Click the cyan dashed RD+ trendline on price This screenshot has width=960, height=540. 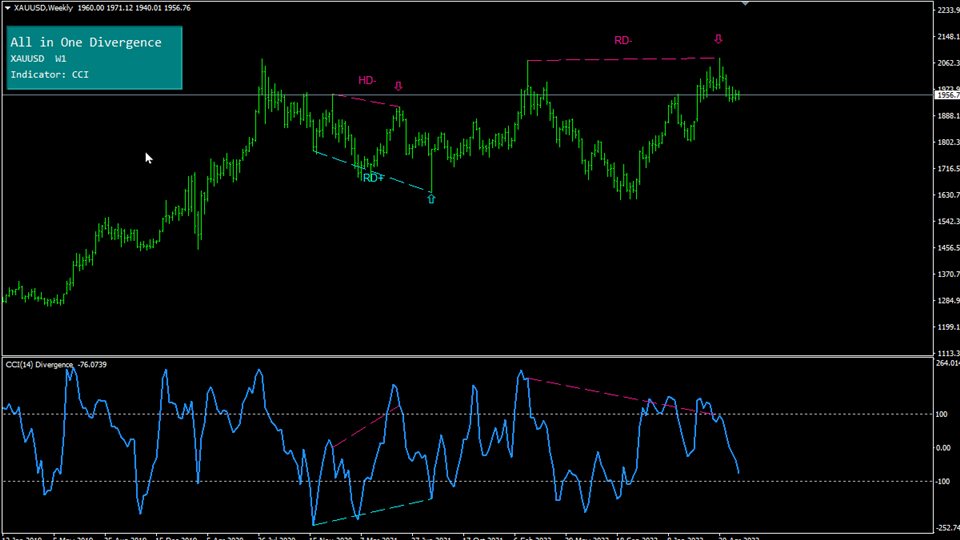tap(372, 171)
